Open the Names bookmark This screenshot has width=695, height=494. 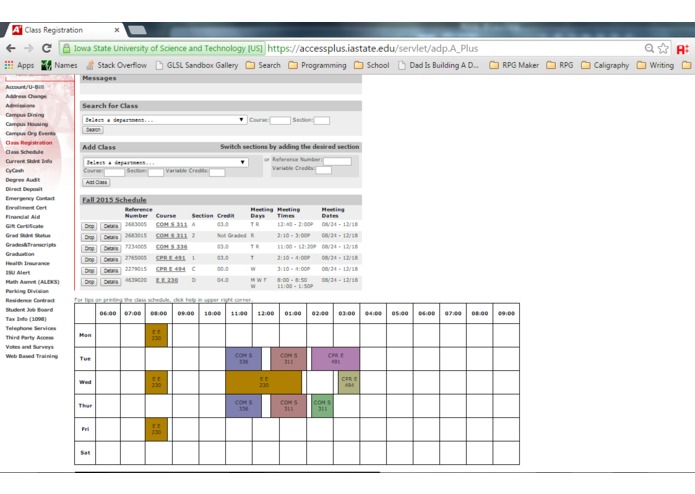[x=59, y=65]
